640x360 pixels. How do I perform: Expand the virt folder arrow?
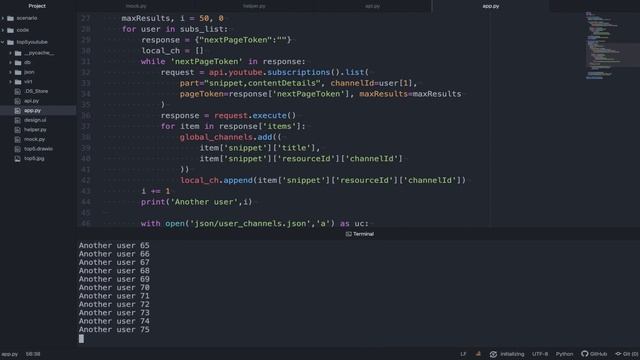(10, 82)
